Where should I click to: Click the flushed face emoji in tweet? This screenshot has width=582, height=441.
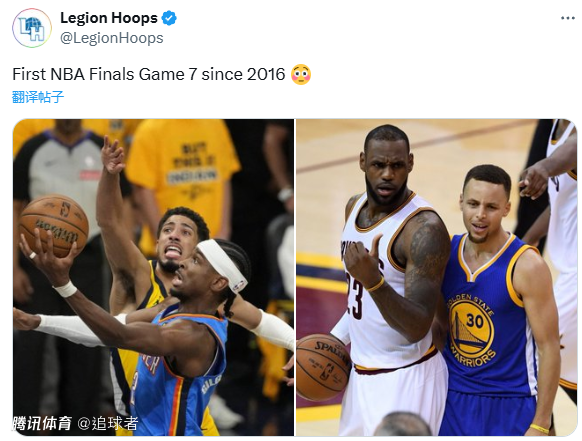301,74
